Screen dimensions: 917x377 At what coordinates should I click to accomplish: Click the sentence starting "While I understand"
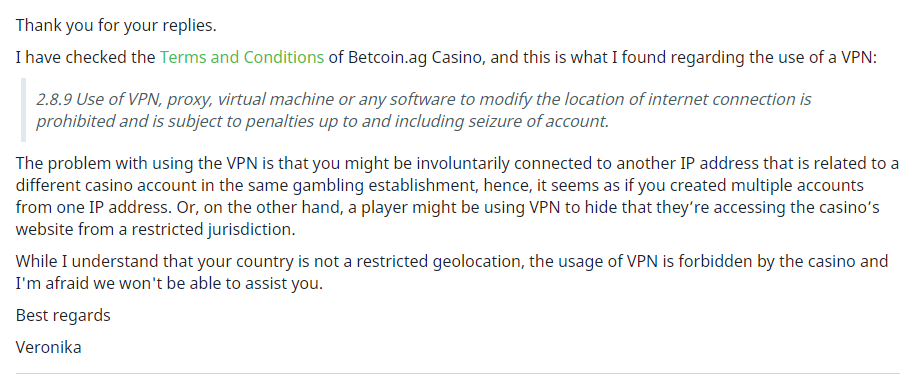click(452, 272)
